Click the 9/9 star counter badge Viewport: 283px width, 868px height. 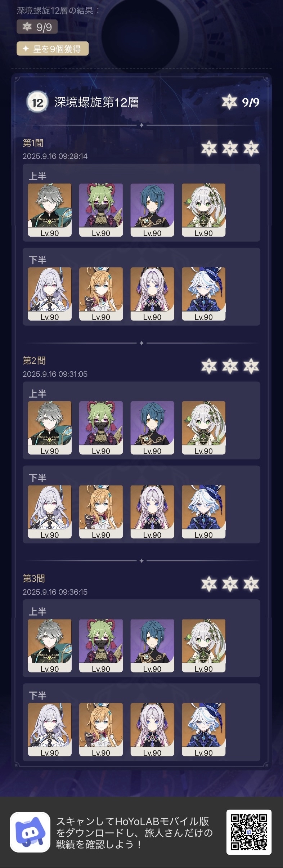pyautogui.click(x=37, y=27)
